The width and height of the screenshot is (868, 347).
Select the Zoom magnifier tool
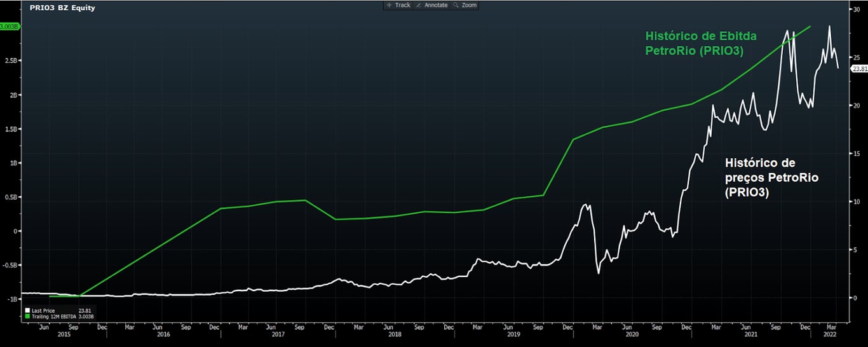465,5
